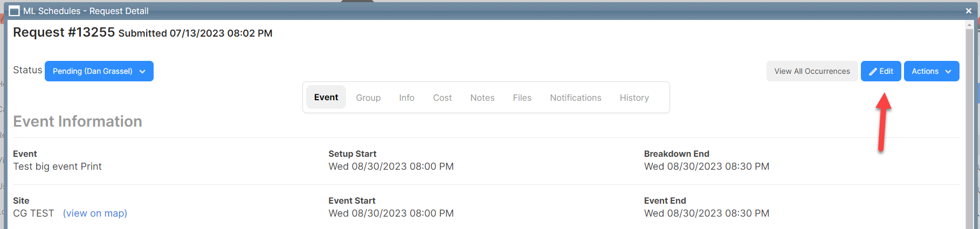Select the Notes tab
980x229 pixels.
coord(482,98)
